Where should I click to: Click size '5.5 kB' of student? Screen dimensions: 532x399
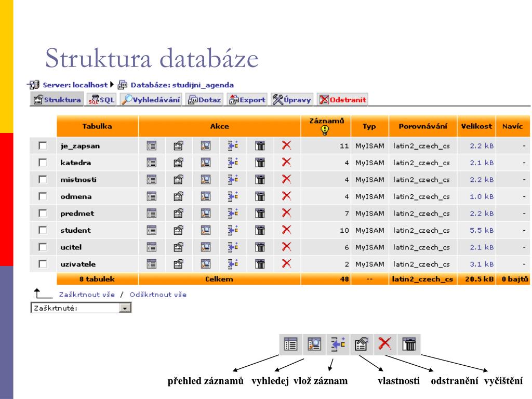point(482,230)
